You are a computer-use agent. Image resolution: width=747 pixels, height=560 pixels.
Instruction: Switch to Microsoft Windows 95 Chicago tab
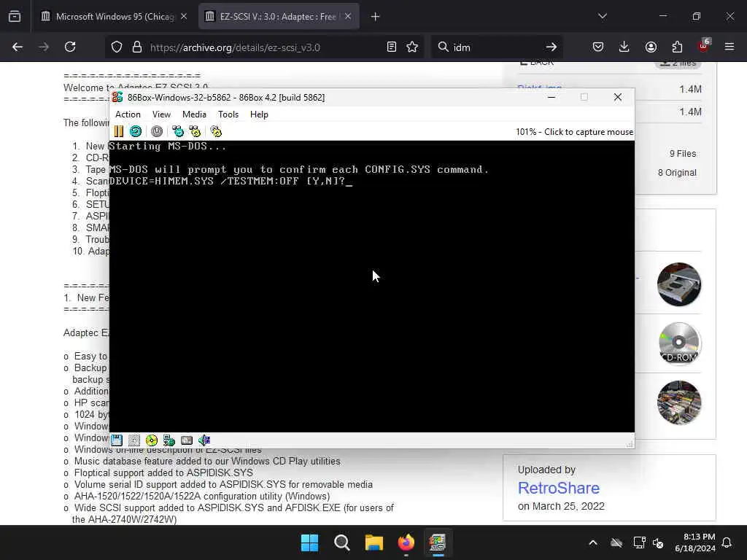tap(113, 17)
